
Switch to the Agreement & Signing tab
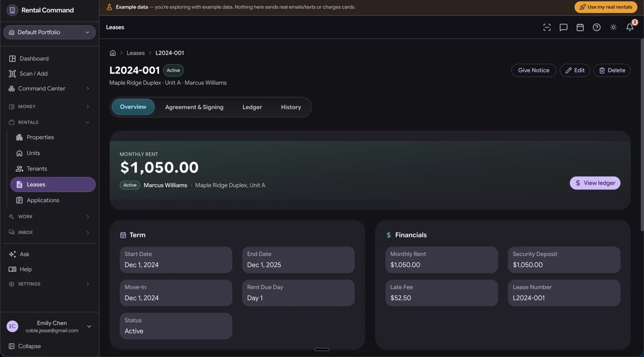coord(194,107)
